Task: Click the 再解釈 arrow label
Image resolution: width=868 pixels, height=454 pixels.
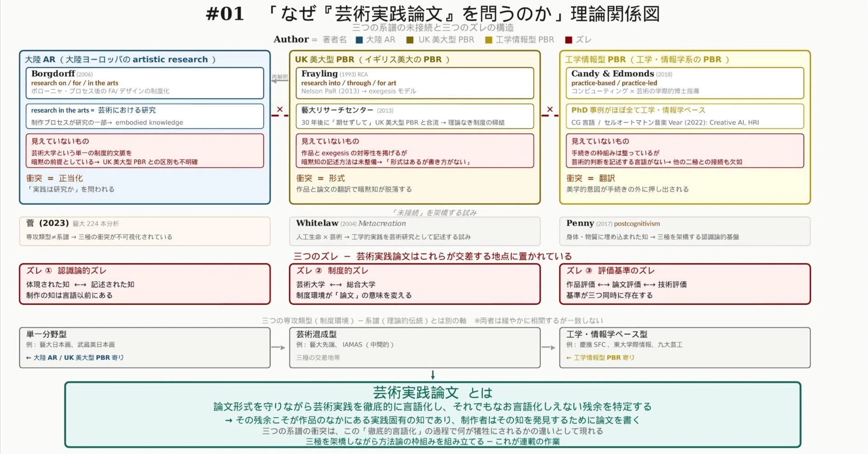Action: (279, 77)
